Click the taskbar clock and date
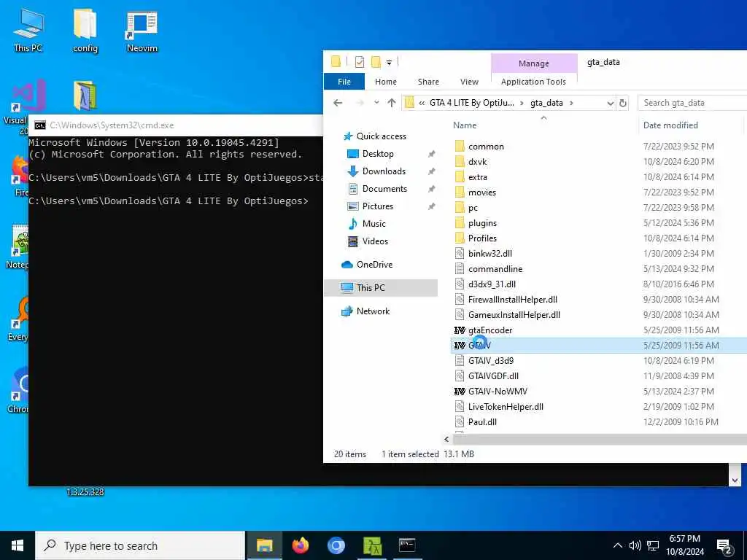The width and height of the screenshot is (747, 560). [685, 545]
